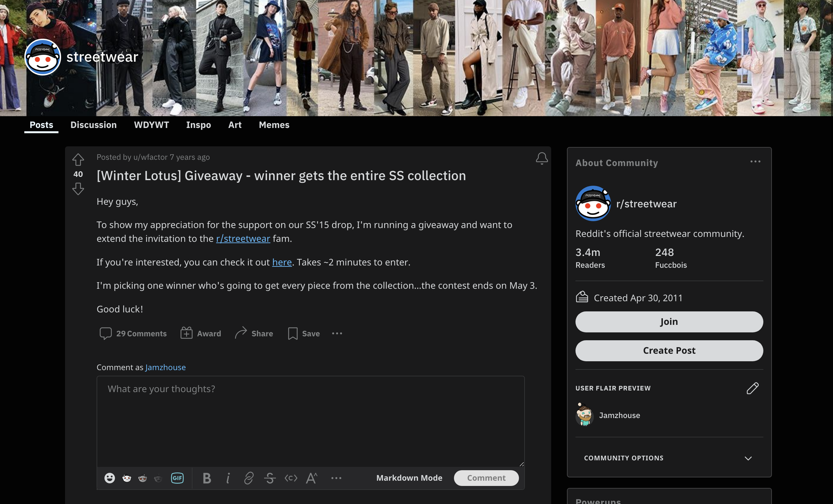
Task: Upvote the Winter Lotus giveaway post
Action: point(78,159)
